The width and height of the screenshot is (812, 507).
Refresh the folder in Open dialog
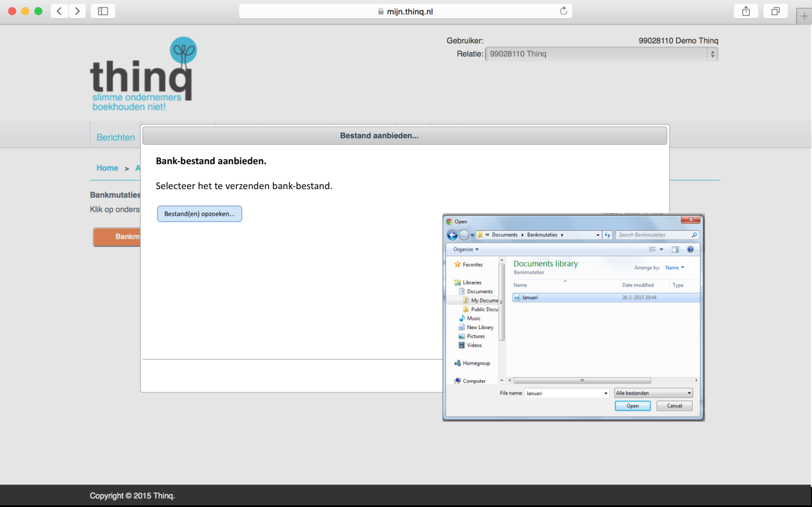(x=607, y=235)
